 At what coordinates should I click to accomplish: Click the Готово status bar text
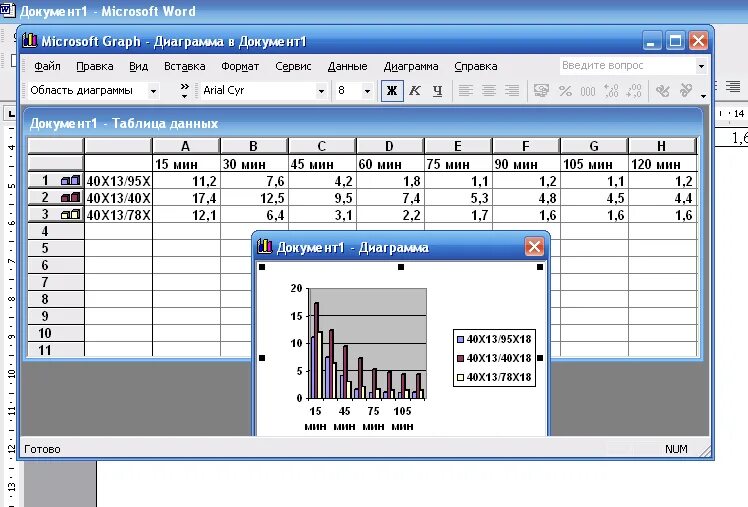[42, 449]
